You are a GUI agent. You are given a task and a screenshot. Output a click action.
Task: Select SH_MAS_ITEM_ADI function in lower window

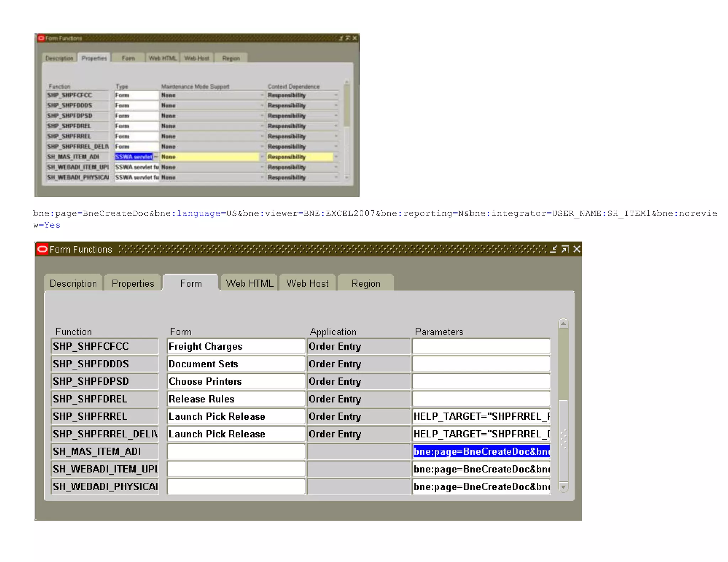[x=105, y=452]
